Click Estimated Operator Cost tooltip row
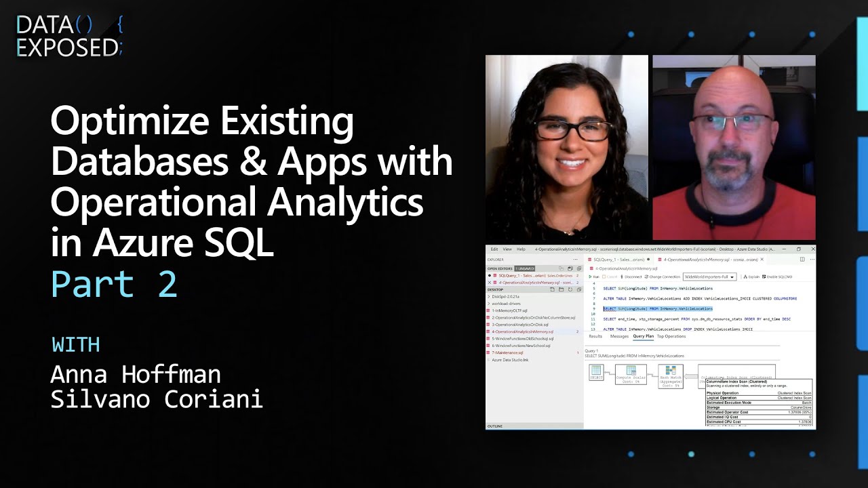The width and height of the screenshot is (868, 488). coord(759,412)
